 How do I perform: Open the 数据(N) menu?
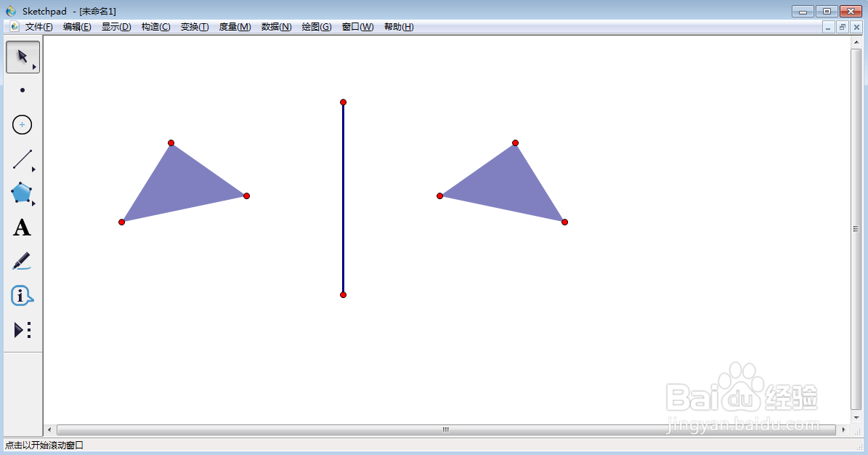276,27
